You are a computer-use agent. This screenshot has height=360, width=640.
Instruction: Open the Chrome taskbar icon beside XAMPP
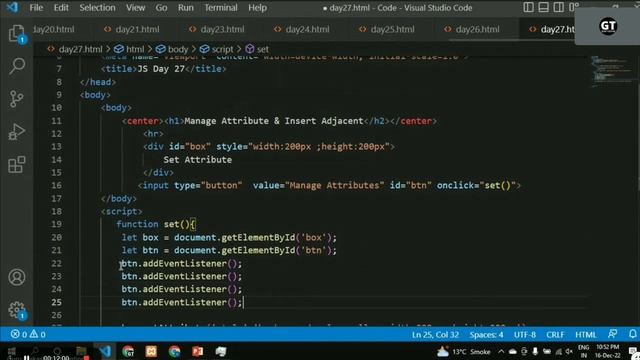pos(174,351)
